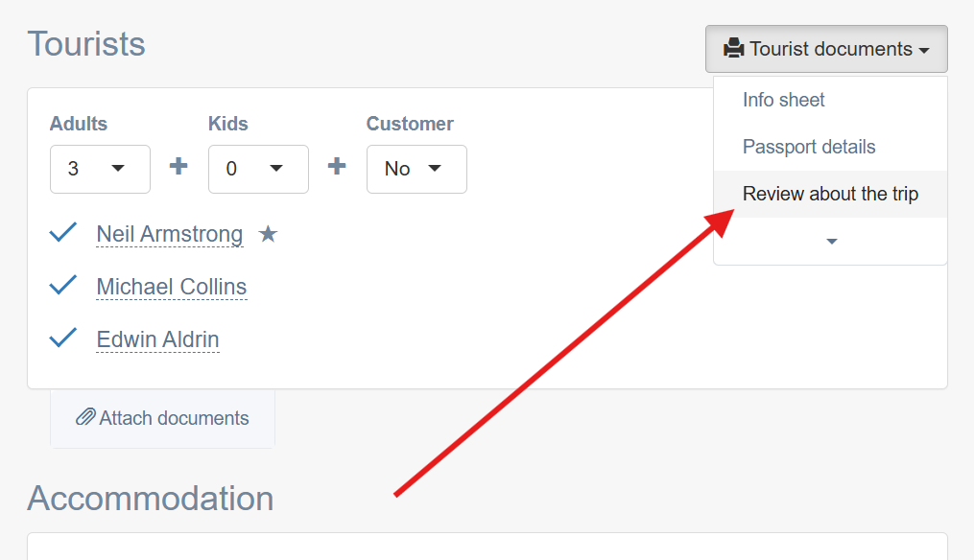Open the Adults count dropdown

point(100,169)
